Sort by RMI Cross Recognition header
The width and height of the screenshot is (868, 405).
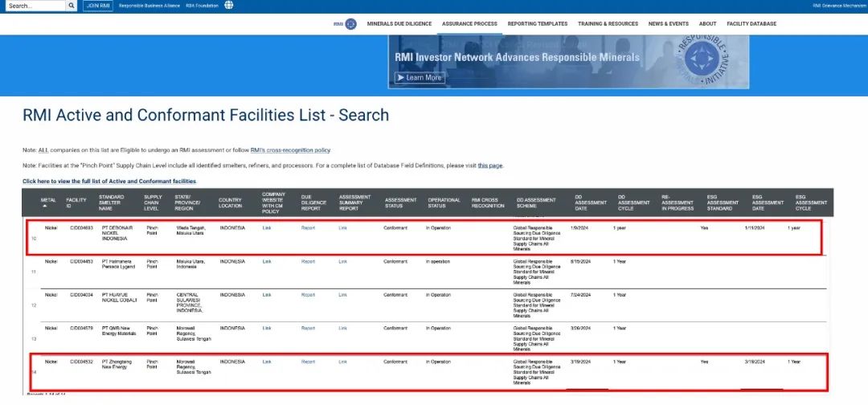(488, 202)
